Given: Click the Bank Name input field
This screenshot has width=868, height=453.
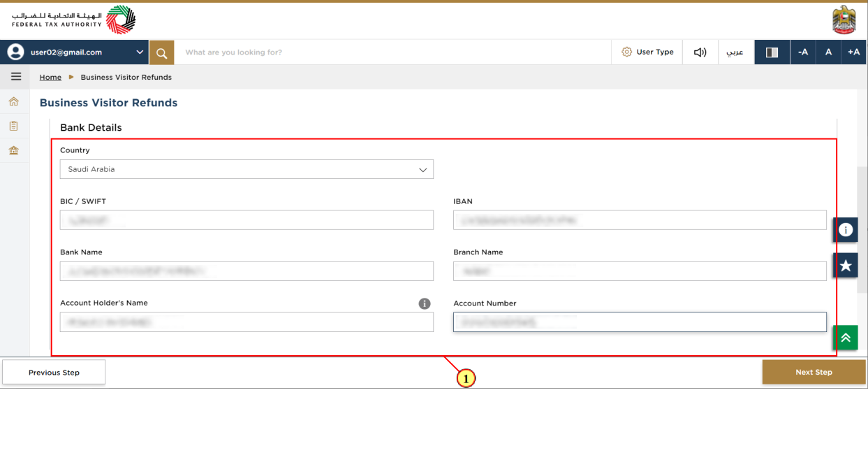Looking at the screenshot, I should point(247,271).
